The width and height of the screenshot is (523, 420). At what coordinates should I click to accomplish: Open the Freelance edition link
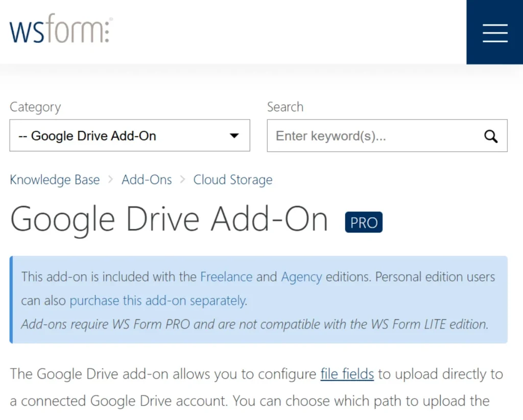(x=226, y=277)
